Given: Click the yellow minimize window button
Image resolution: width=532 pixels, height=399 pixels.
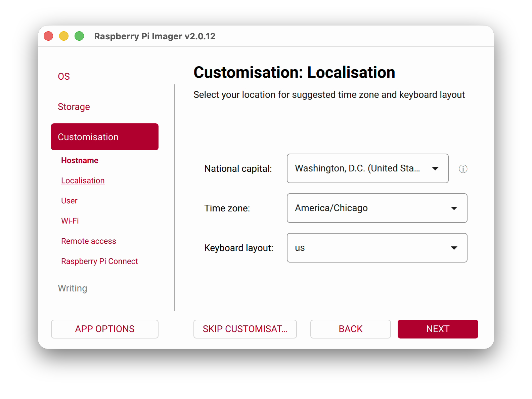Looking at the screenshot, I should coord(64,36).
